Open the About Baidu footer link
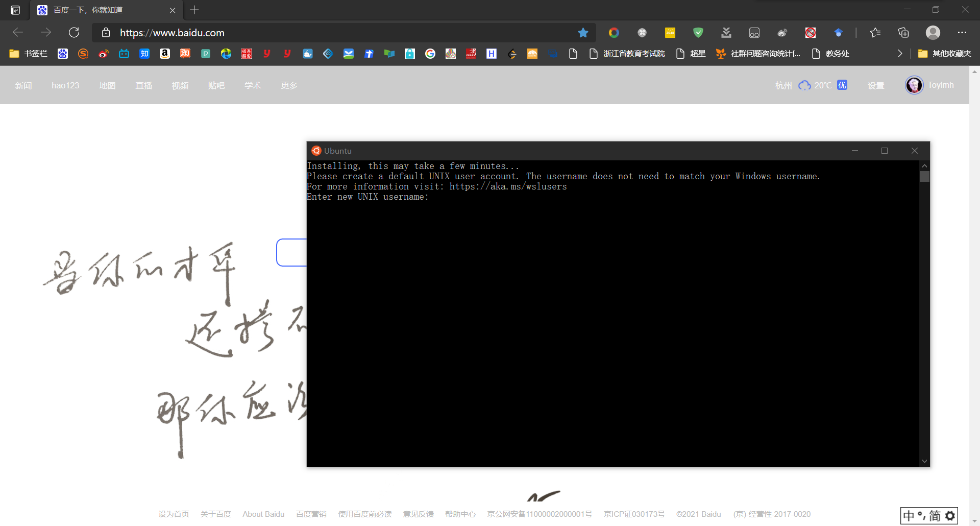The image size is (980, 526). pos(263,514)
